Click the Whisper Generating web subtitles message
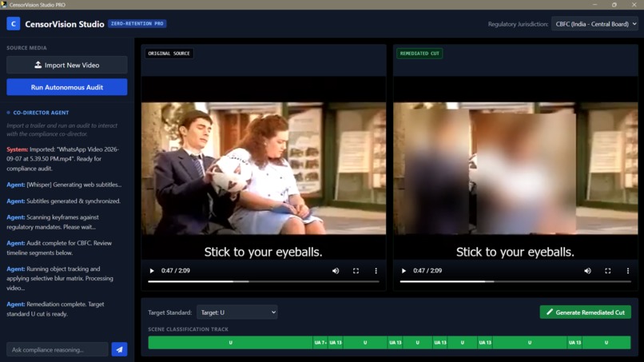Screen dimensions: 644x362 (64, 185)
